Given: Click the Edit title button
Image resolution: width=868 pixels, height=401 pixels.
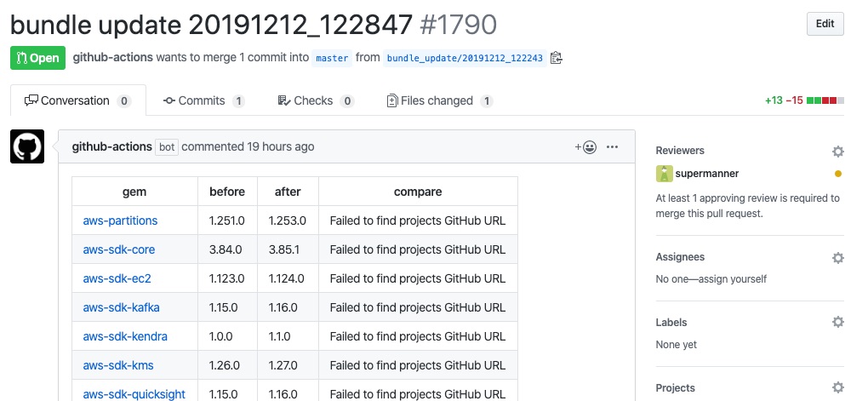Looking at the screenshot, I should point(825,24).
